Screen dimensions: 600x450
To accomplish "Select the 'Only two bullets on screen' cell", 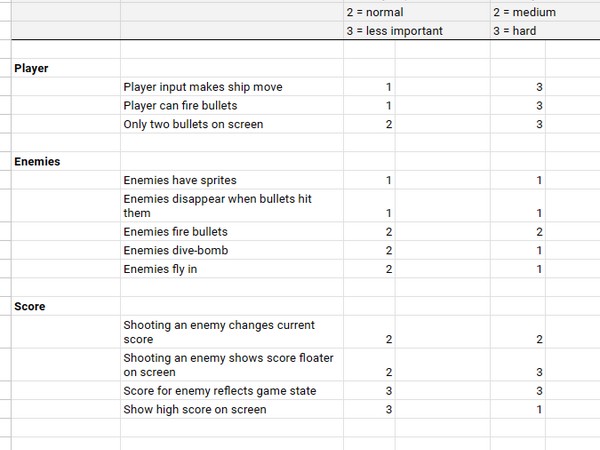I will 232,124.
